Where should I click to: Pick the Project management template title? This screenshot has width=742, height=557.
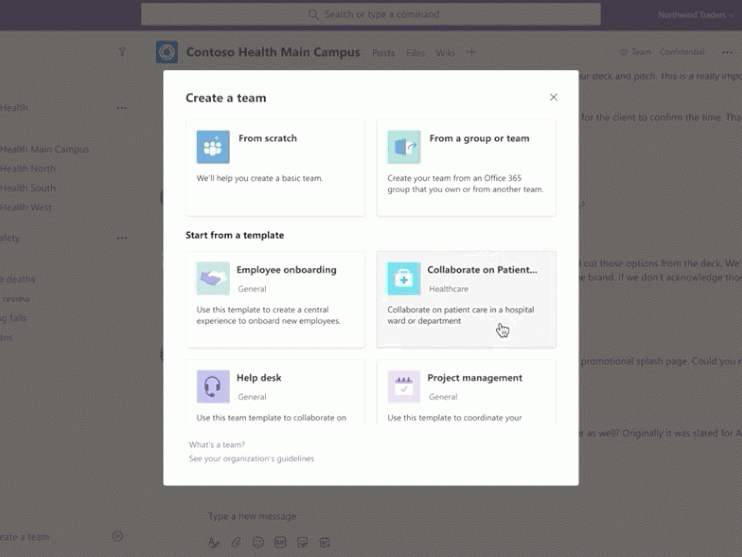coord(475,378)
